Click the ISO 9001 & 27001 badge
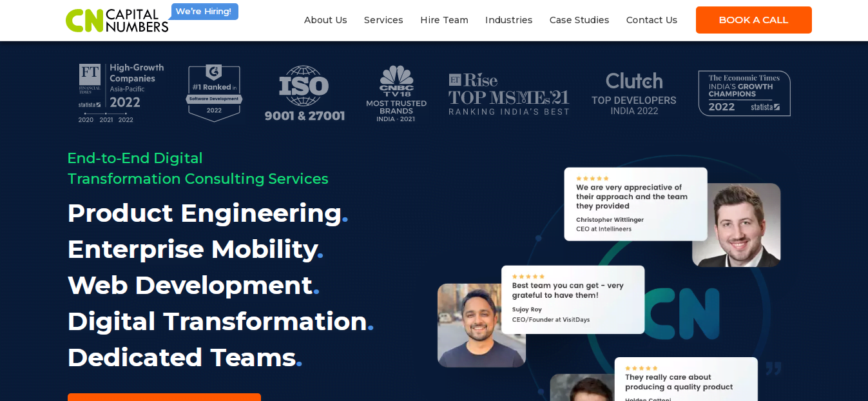868x401 pixels. point(305,93)
